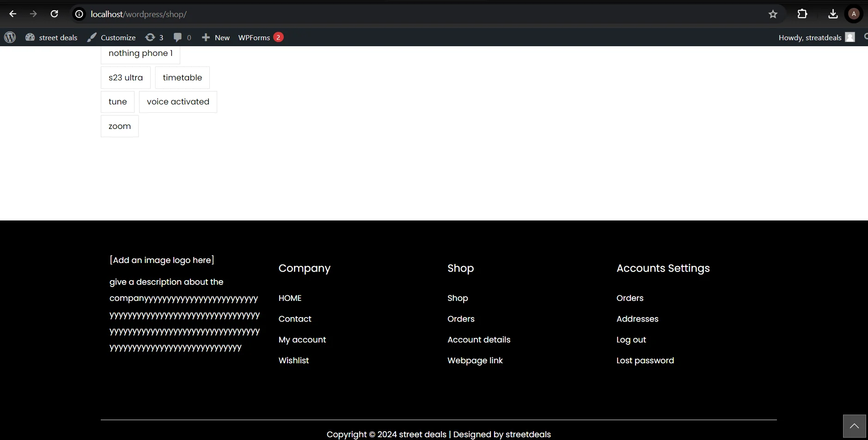Select the zoom tag
868x440 pixels.
tap(120, 126)
